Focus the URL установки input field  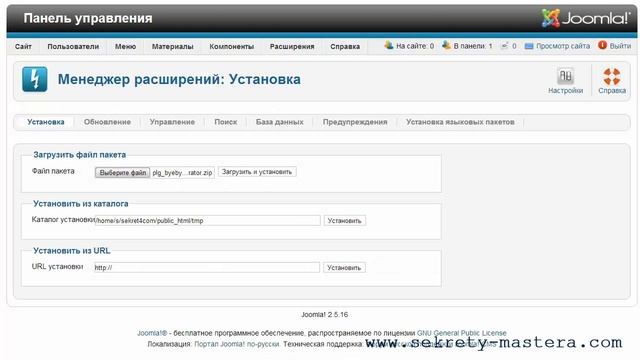tap(207, 268)
